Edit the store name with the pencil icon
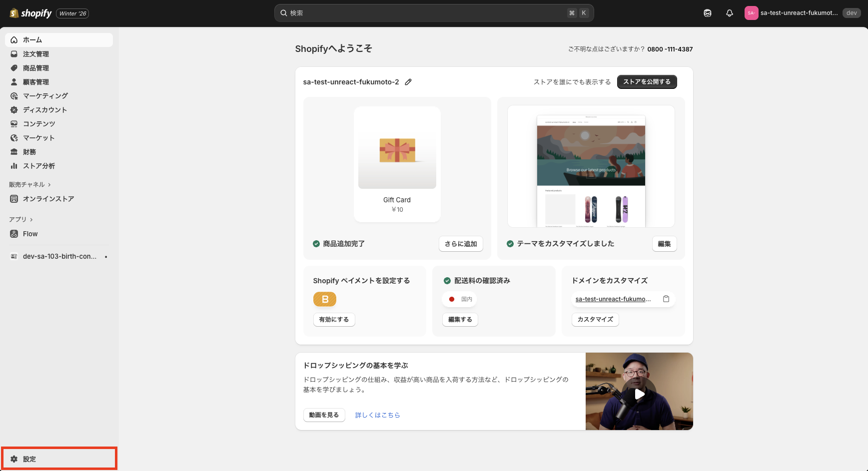The image size is (868, 471). coord(409,81)
